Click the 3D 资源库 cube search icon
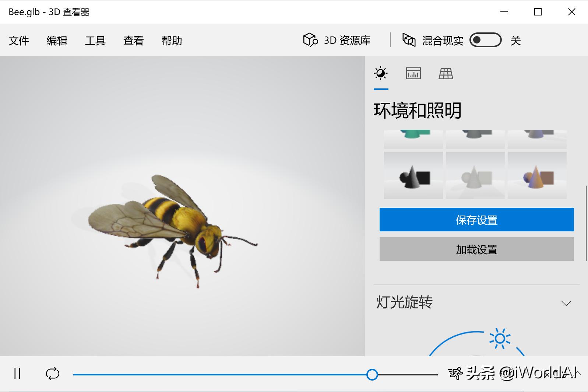Viewport: 588px width, 392px height. click(310, 40)
